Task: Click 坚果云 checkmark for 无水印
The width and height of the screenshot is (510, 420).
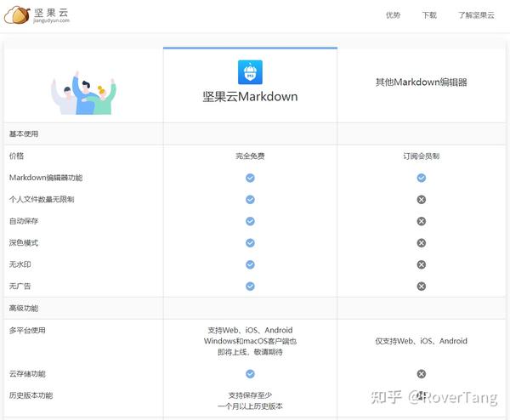Action: [x=250, y=264]
